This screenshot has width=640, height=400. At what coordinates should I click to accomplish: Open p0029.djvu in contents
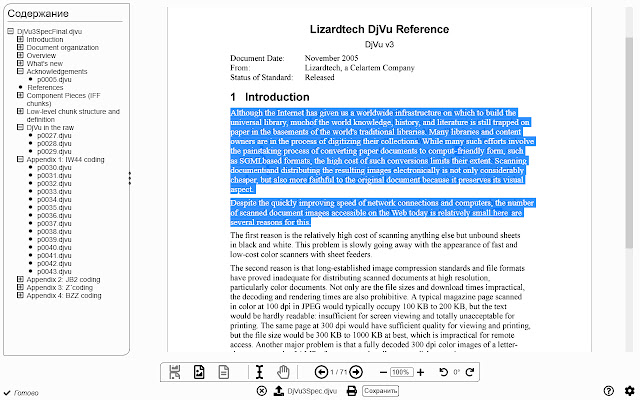click(54, 151)
